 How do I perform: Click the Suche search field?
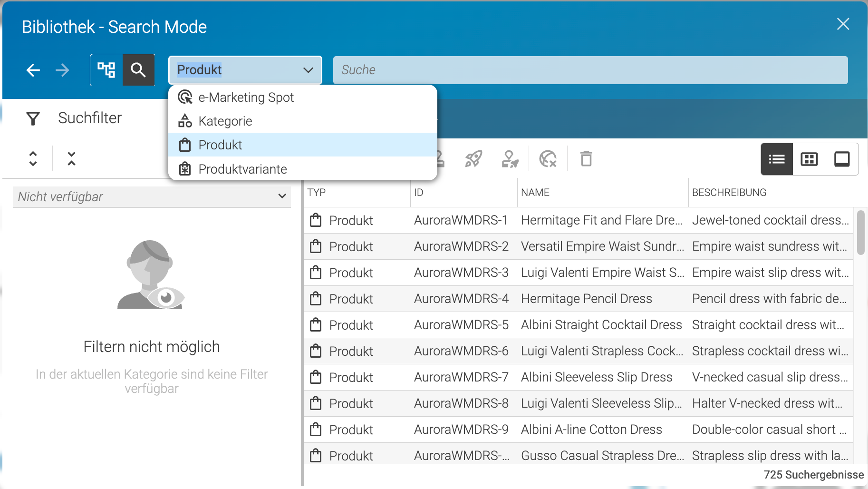(590, 70)
